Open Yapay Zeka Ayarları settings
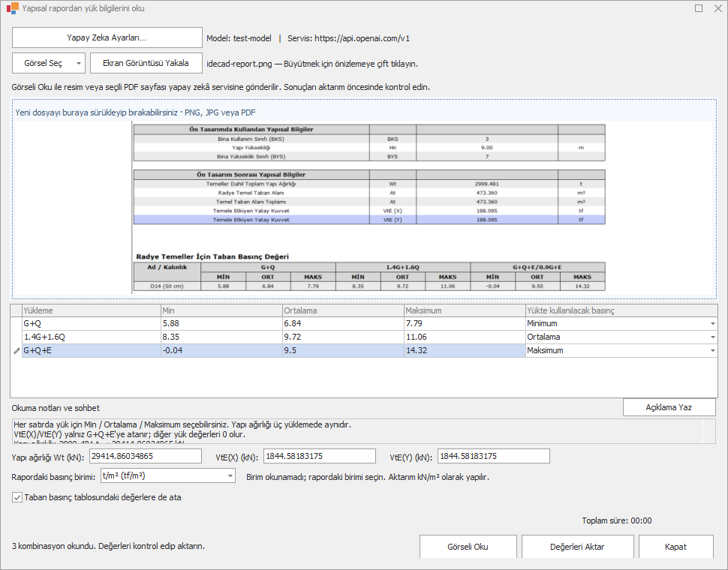This screenshot has width=728, height=570. [107, 37]
